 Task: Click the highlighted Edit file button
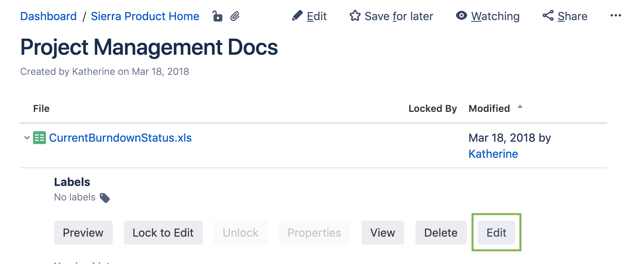point(496,233)
